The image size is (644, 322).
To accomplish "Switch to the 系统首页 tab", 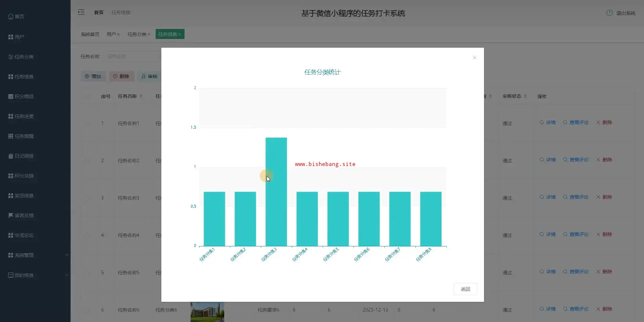I will tap(90, 34).
